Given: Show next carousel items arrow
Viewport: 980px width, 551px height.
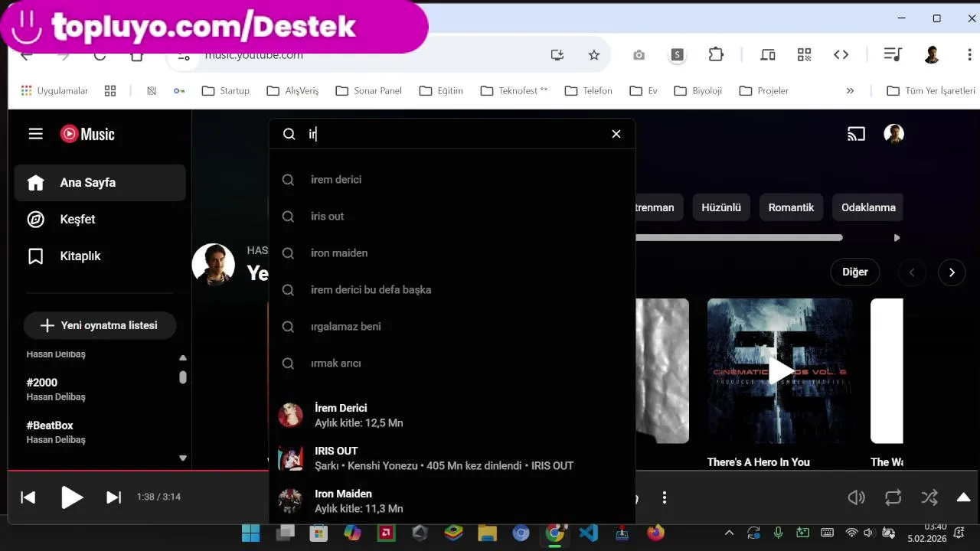Looking at the screenshot, I should (x=952, y=272).
